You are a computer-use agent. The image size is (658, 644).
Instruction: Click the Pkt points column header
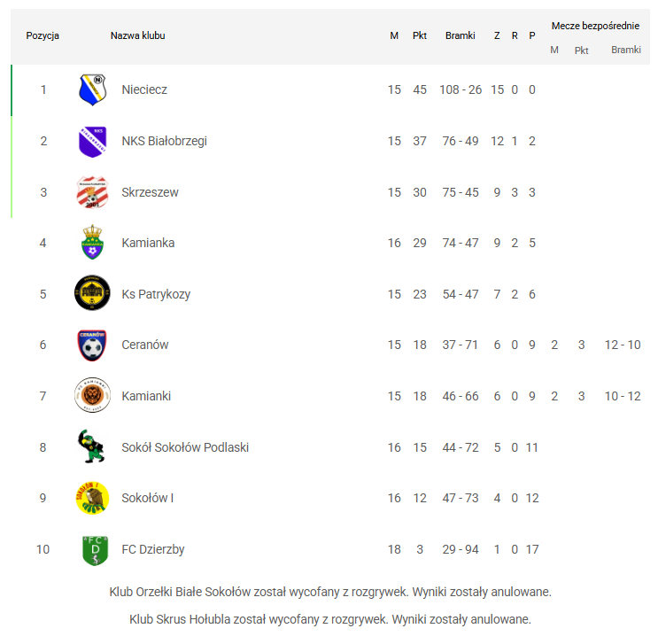(420, 35)
